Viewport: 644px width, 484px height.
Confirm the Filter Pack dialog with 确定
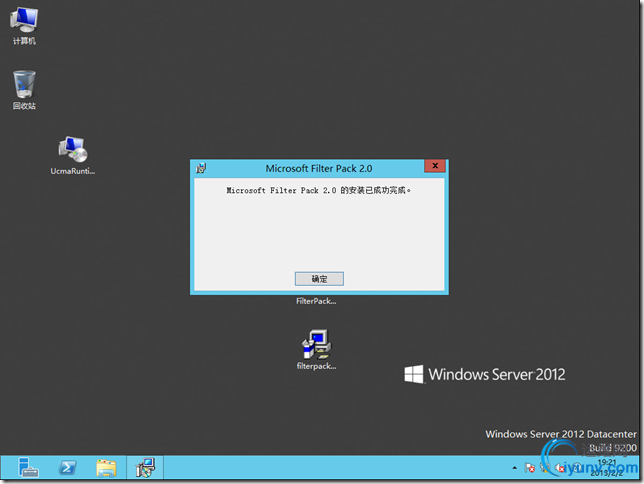(319, 279)
